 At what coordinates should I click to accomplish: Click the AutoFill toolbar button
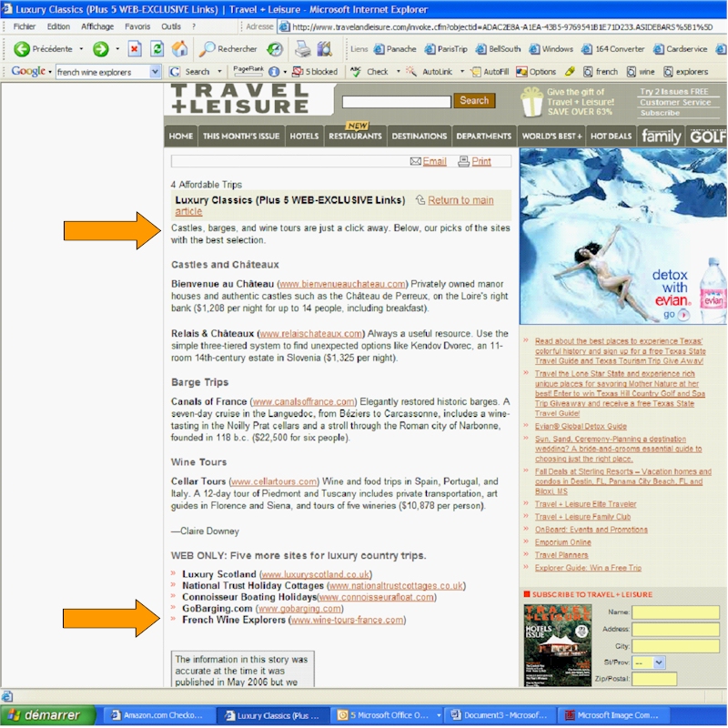pyautogui.click(x=490, y=72)
